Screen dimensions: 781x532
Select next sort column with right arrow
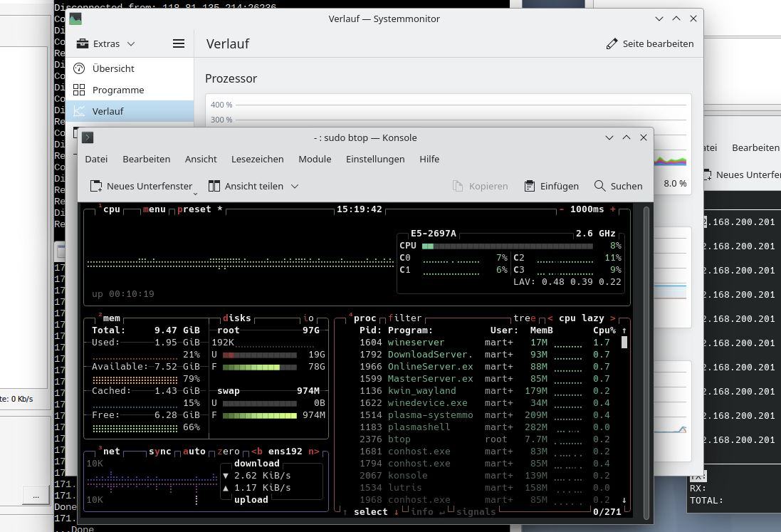[x=613, y=318]
